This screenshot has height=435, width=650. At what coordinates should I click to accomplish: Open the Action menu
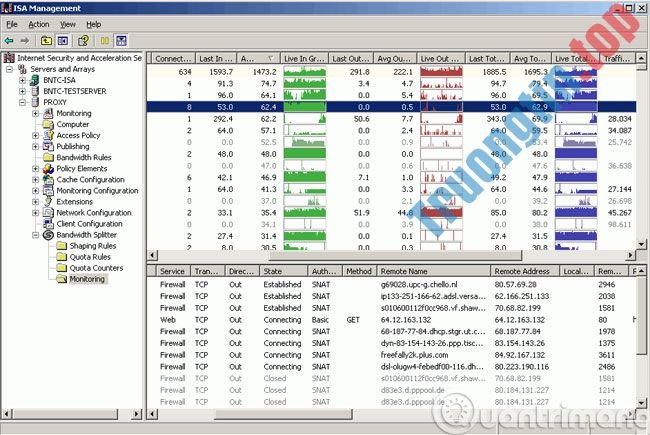(x=38, y=23)
